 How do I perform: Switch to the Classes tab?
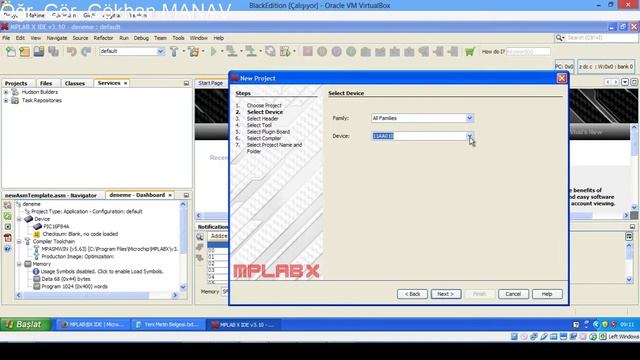pos(75,83)
